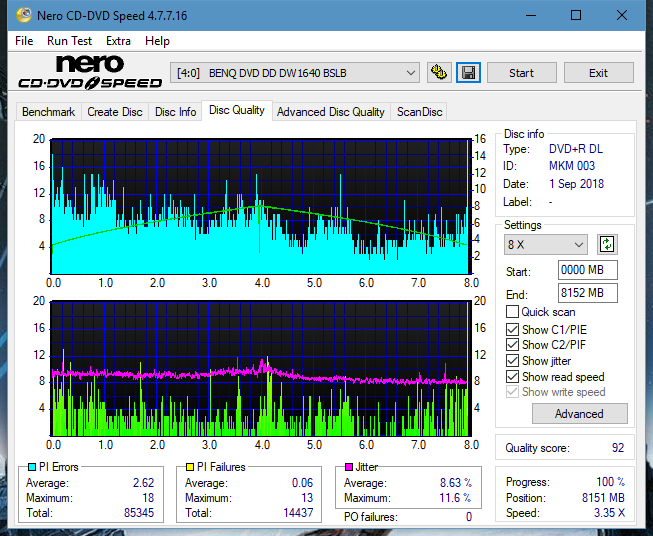This screenshot has width=653, height=536.
Task: Click the PI Failures maximum value 13
Action: pyautogui.click(x=307, y=498)
